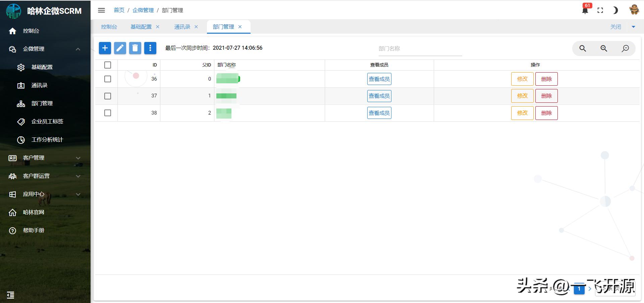Screen dimensions: 644x303
Task: Open the tab options dropdown arrow beside 关闭
Action: pyautogui.click(x=633, y=27)
